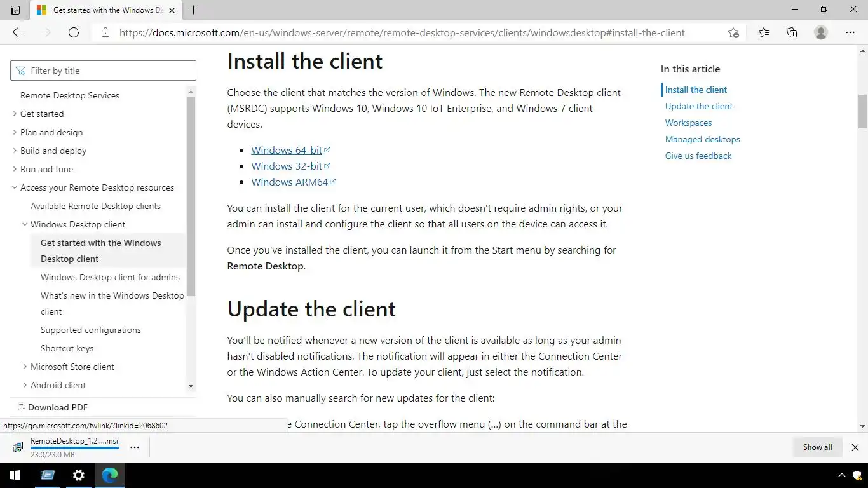The width and height of the screenshot is (868, 488).
Task: Jump to Managed desktops section
Action: coord(702,139)
